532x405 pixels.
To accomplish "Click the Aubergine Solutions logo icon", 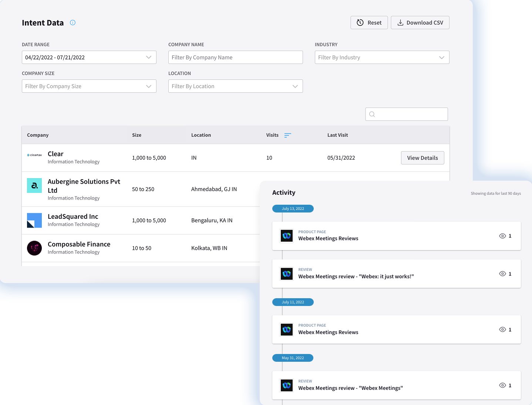I will (34, 186).
